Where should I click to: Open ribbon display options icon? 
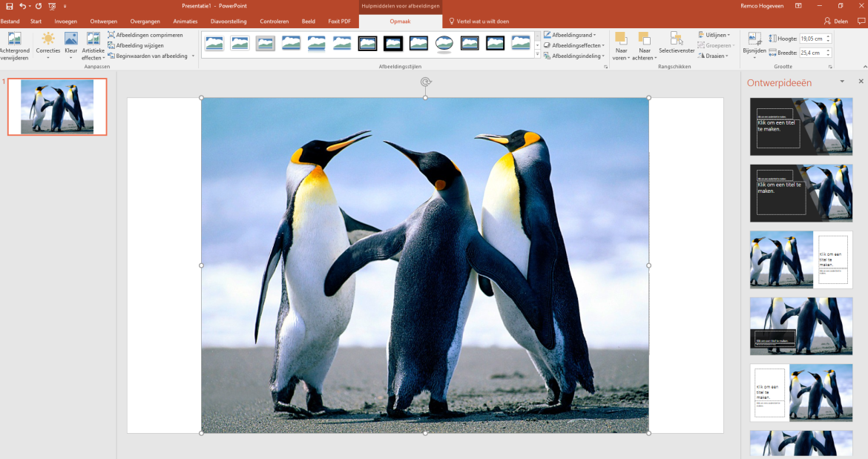point(798,6)
